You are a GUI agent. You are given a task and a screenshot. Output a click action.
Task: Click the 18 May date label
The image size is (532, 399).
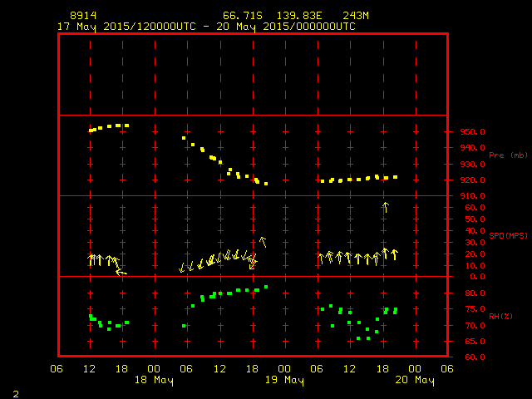pos(154,381)
